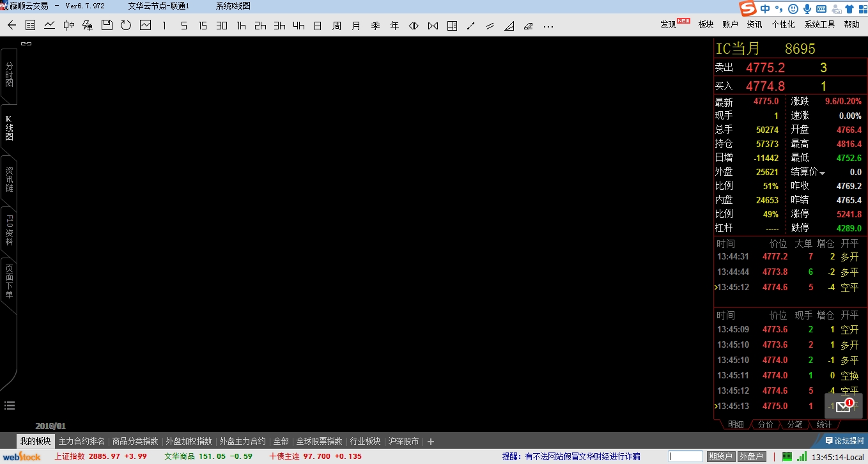The width and height of the screenshot is (868, 464).
Task: Toggle the 15-minute chart period
Action: click(203, 26)
